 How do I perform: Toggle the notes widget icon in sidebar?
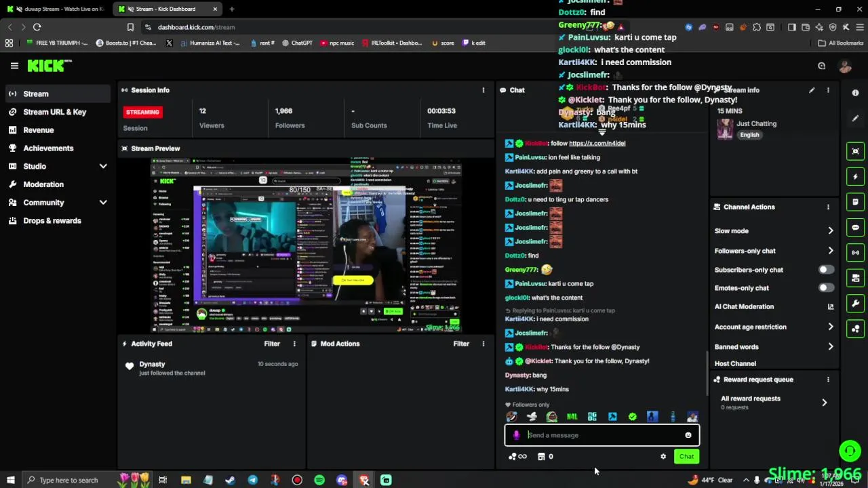click(x=856, y=202)
